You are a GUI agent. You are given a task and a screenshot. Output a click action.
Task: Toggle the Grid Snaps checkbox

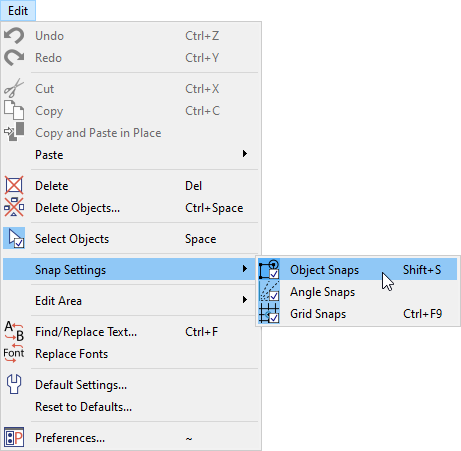pos(274,318)
